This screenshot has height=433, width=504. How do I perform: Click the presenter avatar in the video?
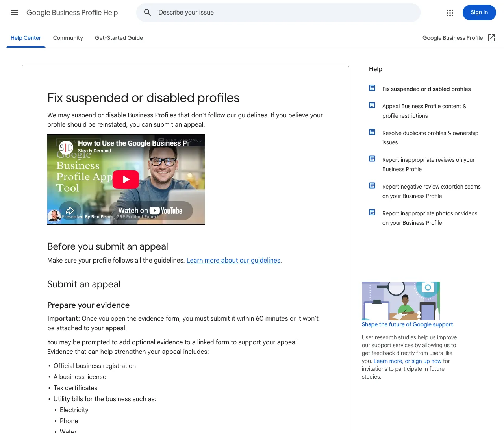(x=54, y=216)
